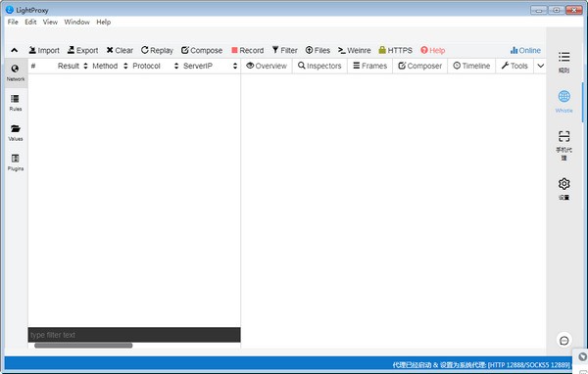Screen dimensions: 588x374
Task: Sort the sessions by Protocol column
Action: tap(155, 66)
